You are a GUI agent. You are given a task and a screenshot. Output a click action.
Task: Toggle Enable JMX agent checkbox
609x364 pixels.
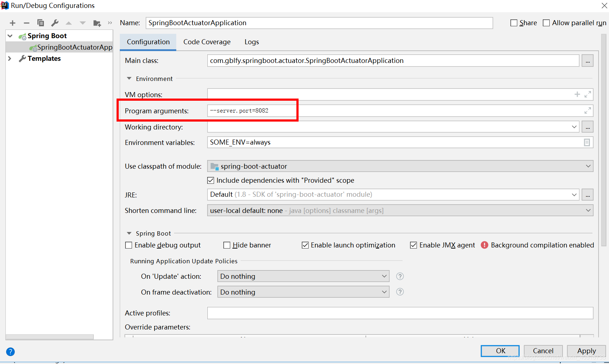(414, 245)
